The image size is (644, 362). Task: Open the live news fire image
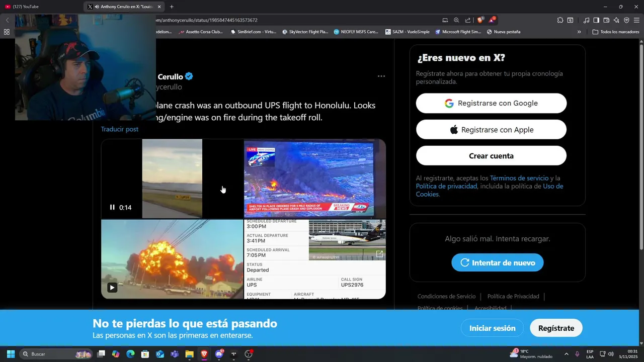(315, 178)
